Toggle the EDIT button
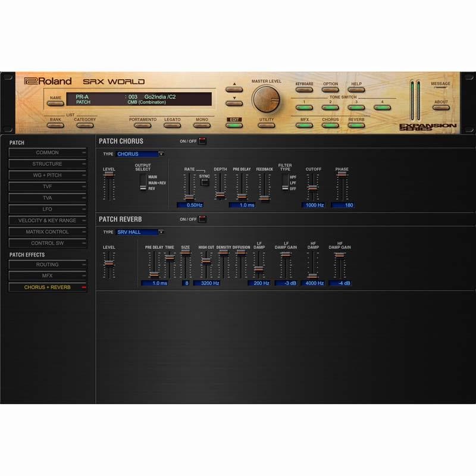The height and width of the screenshot is (476, 476). 234,126
